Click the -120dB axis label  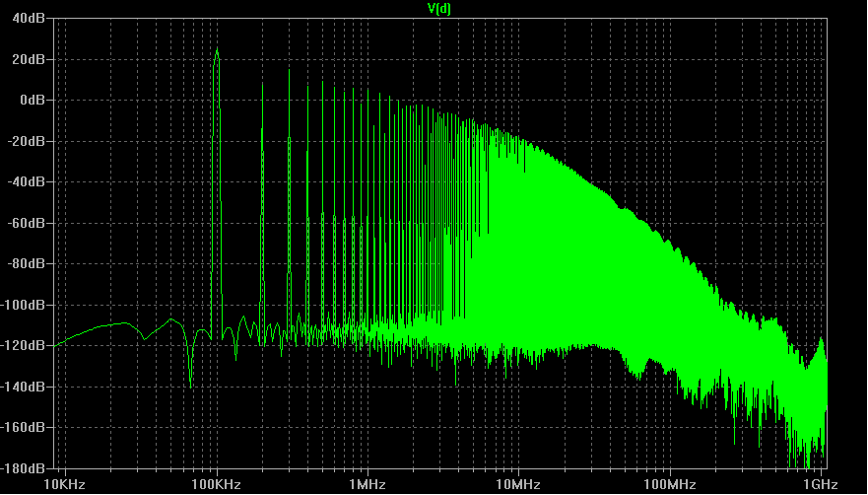[x=25, y=345]
